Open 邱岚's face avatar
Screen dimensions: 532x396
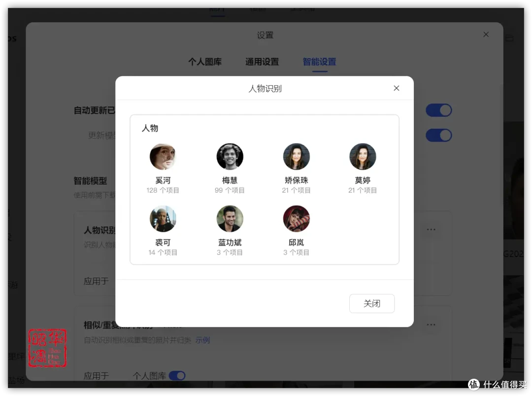click(x=296, y=219)
